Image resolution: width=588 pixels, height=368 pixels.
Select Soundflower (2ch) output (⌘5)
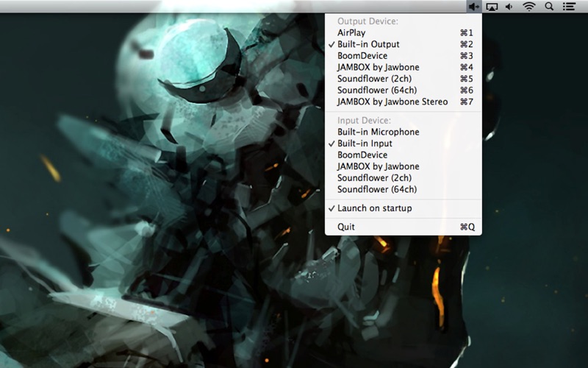[403, 79]
